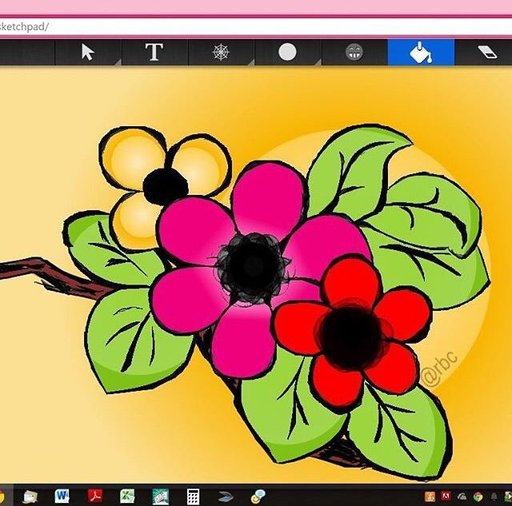Expand the pointer tool options corner arrow

coord(117,62)
